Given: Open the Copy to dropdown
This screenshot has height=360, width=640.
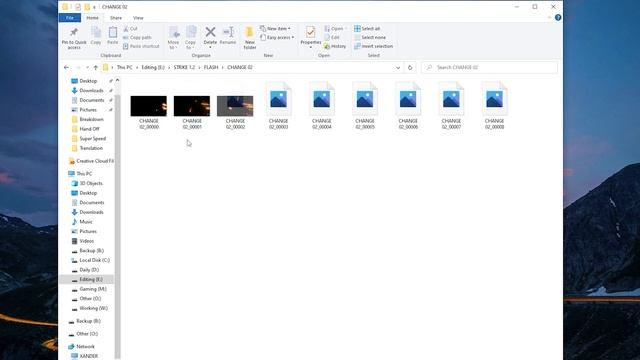Looking at the screenshot, I should pyautogui.click(x=191, y=38).
